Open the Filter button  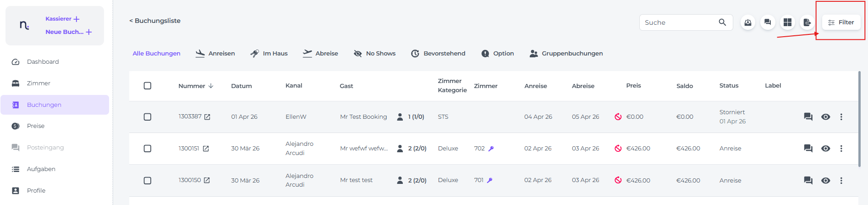coord(841,22)
